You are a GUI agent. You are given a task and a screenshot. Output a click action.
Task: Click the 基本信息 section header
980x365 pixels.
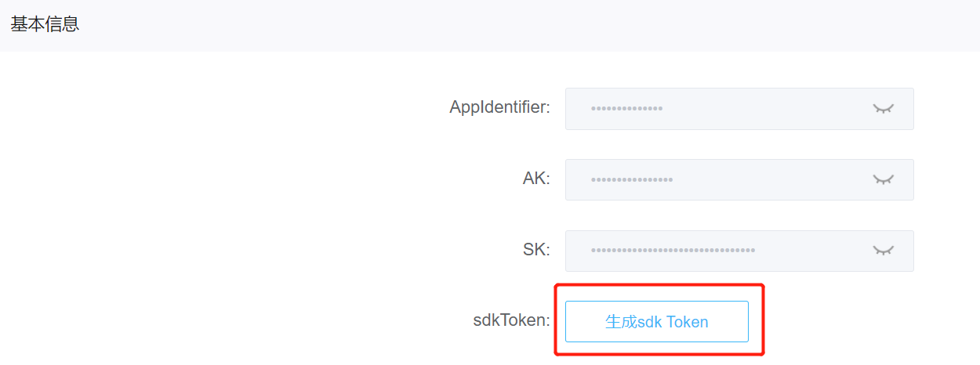point(45,24)
